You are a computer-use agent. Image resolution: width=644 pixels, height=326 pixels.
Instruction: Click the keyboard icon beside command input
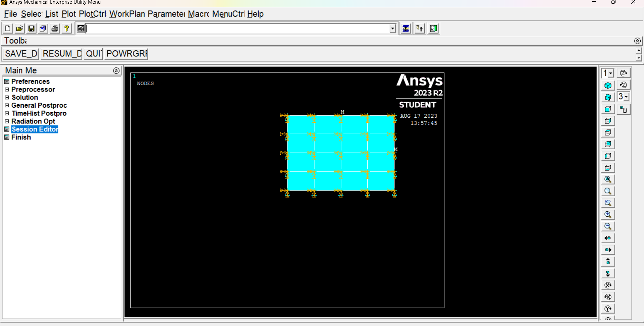[x=81, y=29]
